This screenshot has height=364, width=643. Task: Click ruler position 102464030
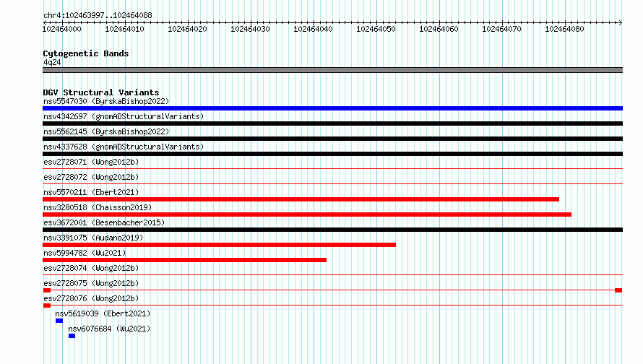pyautogui.click(x=250, y=29)
